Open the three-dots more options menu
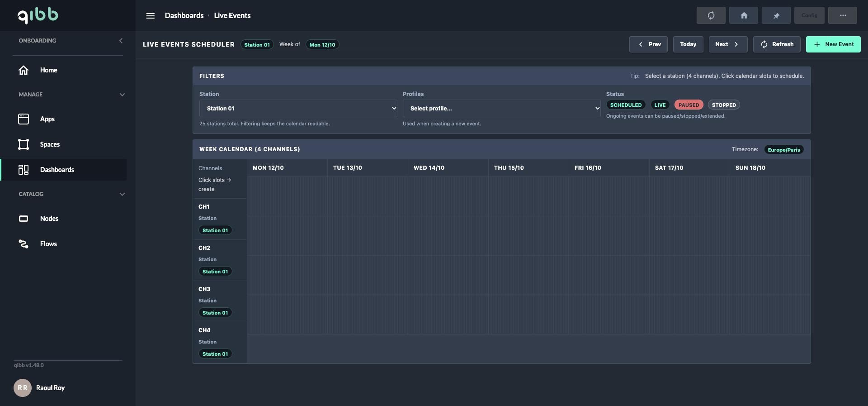Screen dimensions: 868x406 pos(843,15)
